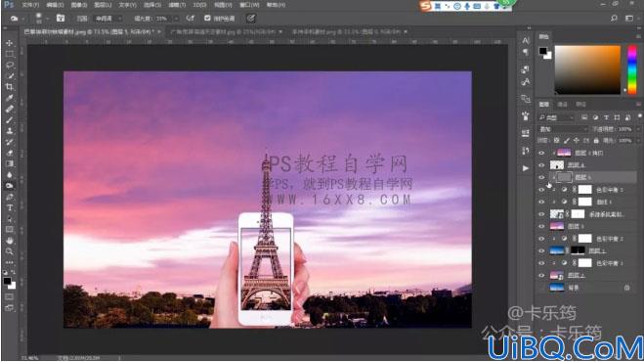Select the Horizontal Type tool

(x=10, y=207)
